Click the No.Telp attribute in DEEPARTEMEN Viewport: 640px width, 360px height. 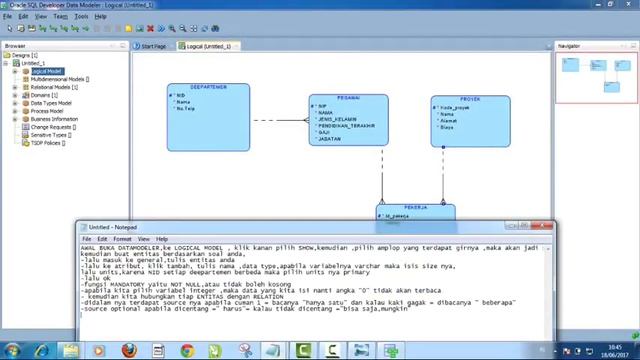click(x=186, y=109)
